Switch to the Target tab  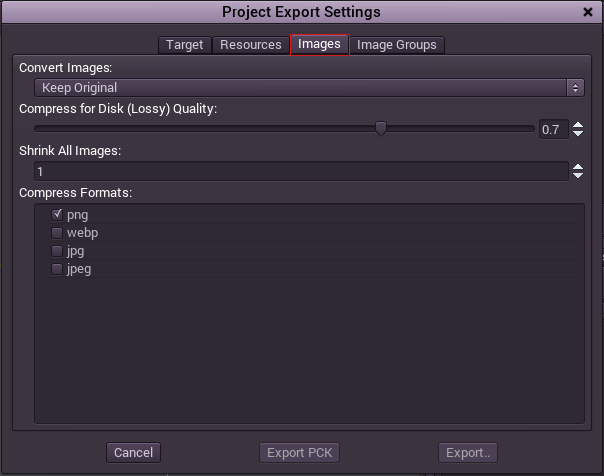185,44
